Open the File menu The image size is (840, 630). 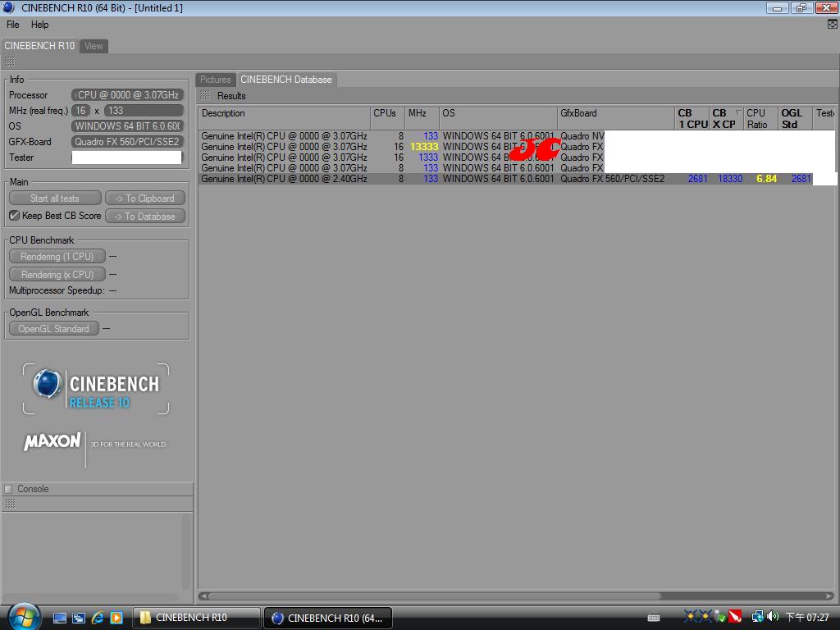[x=12, y=25]
